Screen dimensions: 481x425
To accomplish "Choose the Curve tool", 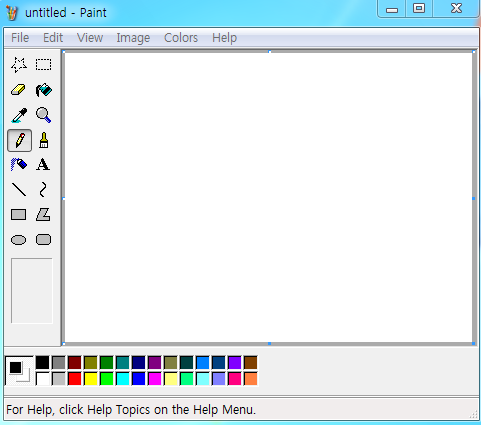I will pos(43,190).
